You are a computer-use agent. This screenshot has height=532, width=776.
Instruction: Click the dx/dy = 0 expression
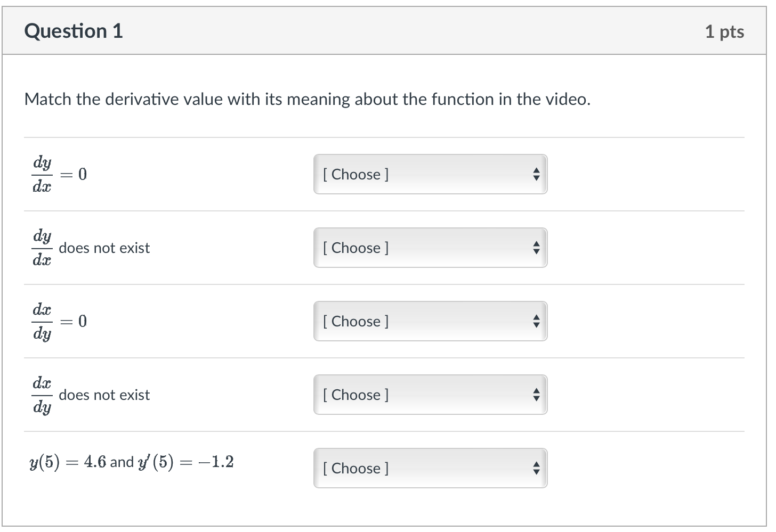pos(59,321)
